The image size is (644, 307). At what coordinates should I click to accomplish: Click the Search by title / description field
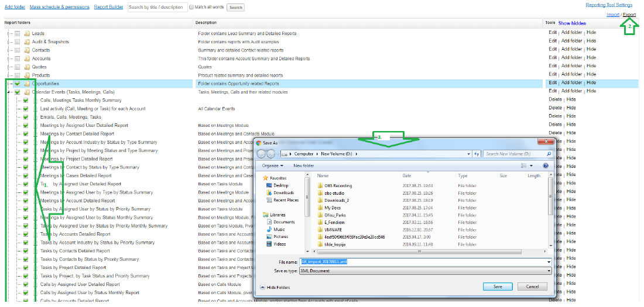[x=157, y=8]
